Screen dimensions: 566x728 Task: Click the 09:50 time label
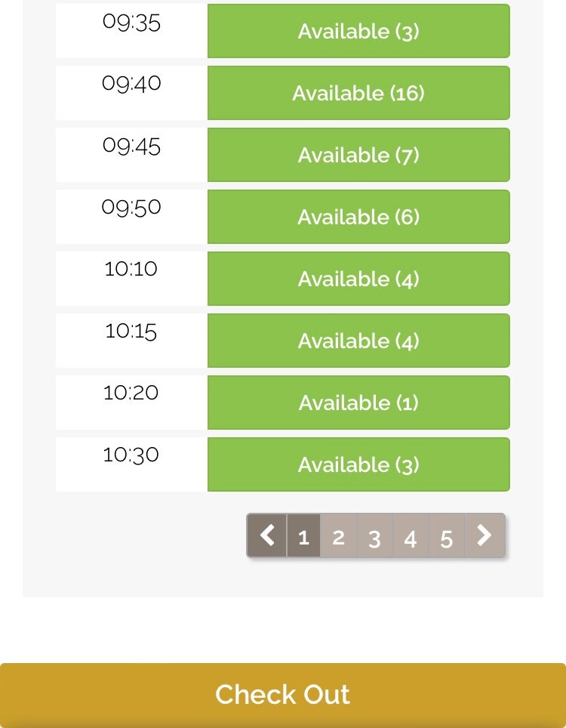(x=131, y=207)
